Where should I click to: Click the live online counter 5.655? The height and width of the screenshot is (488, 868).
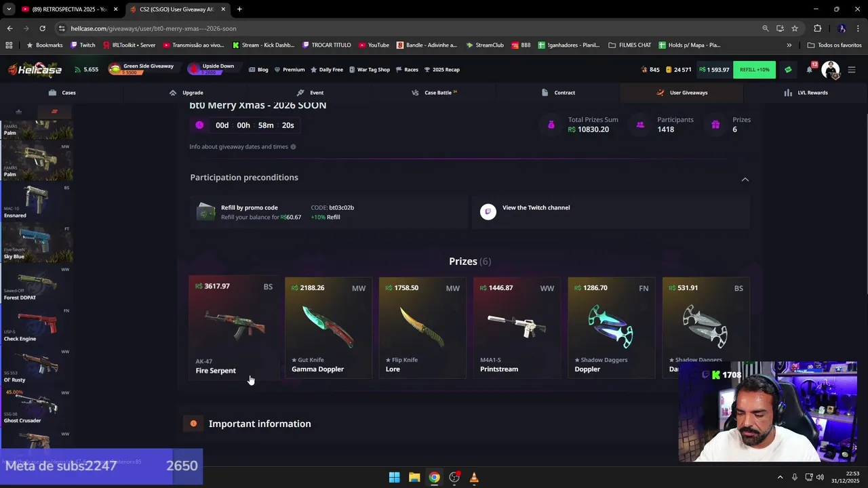(x=86, y=70)
